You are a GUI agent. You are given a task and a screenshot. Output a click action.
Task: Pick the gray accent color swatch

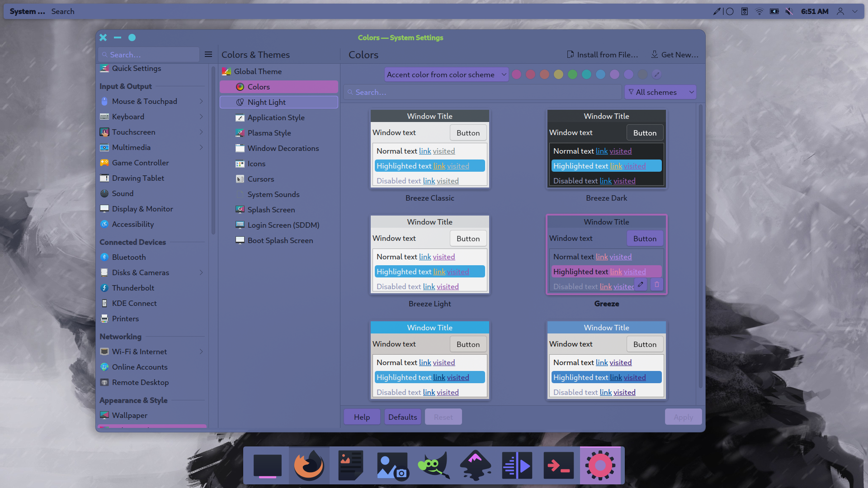point(642,75)
